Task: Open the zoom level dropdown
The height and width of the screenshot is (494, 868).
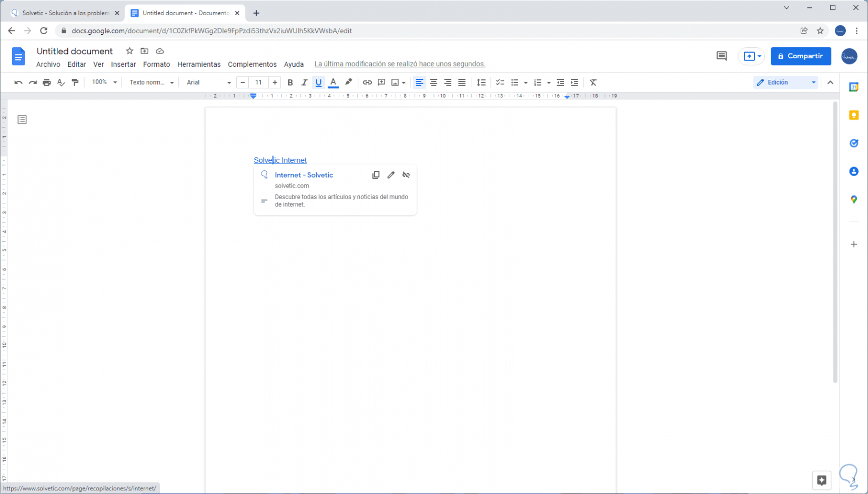Action: [x=104, y=83]
